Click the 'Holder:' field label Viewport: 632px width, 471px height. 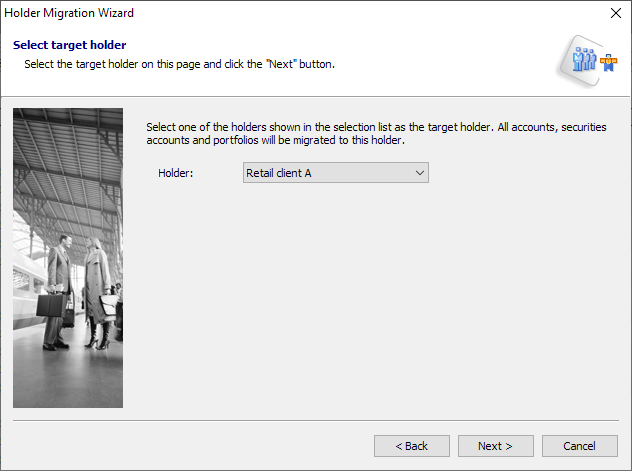[175, 173]
